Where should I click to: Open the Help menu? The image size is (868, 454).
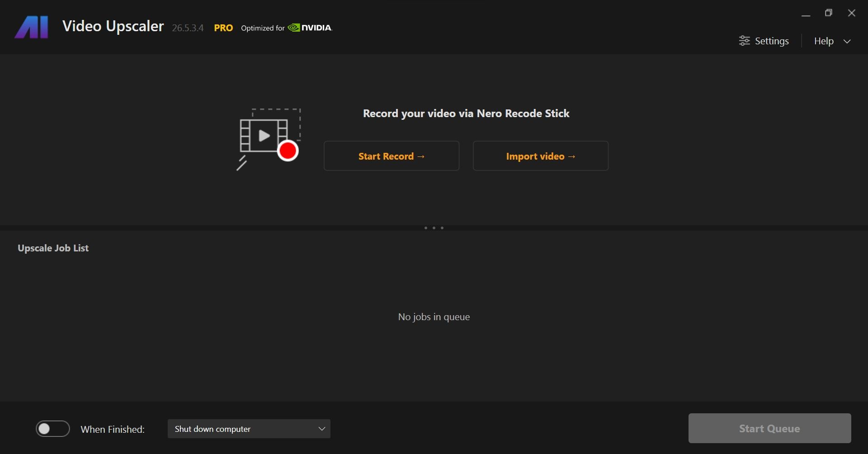[824, 41]
